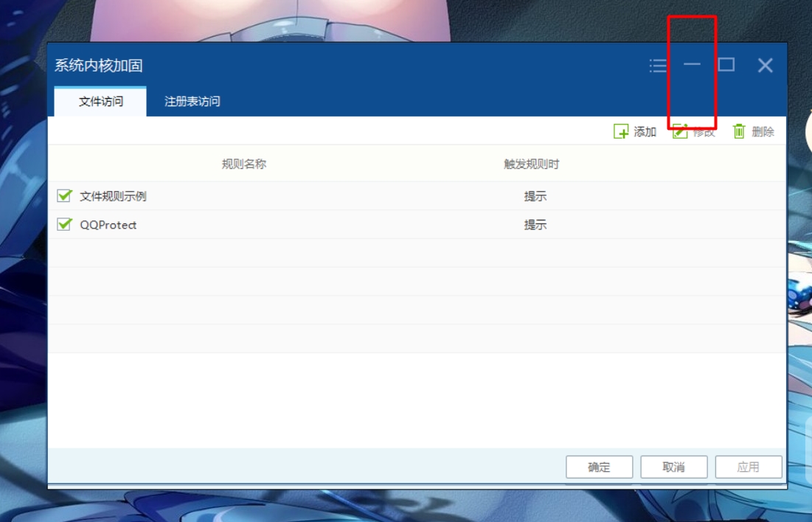The width and height of the screenshot is (812, 522).
Task: Minimize the 系统内核加固 window
Action: click(x=692, y=65)
